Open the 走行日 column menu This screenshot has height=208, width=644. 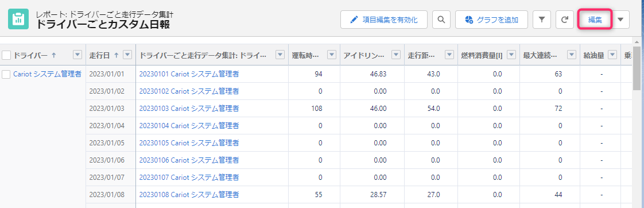pos(127,55)
